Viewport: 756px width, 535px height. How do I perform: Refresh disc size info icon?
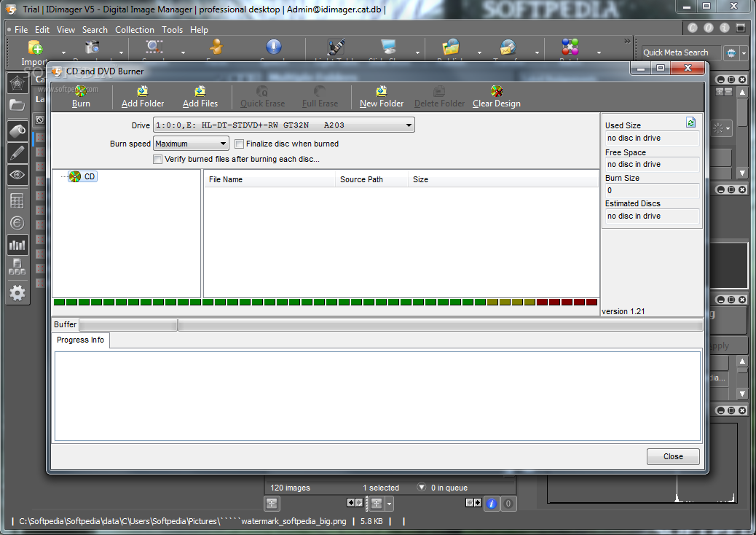tap(691, 122)
